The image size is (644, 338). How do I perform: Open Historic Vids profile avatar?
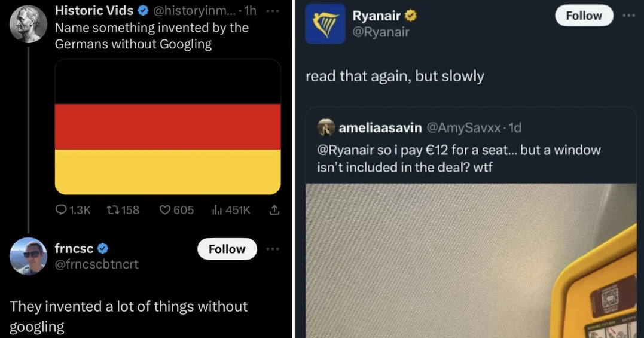[x=28, y=25]
